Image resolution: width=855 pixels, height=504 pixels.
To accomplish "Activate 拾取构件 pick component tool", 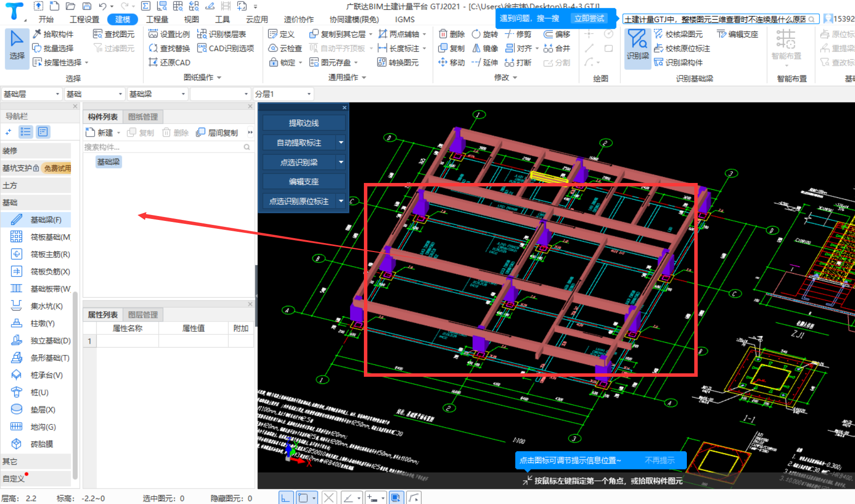I will pyautogui.click(x=53, y=34).
